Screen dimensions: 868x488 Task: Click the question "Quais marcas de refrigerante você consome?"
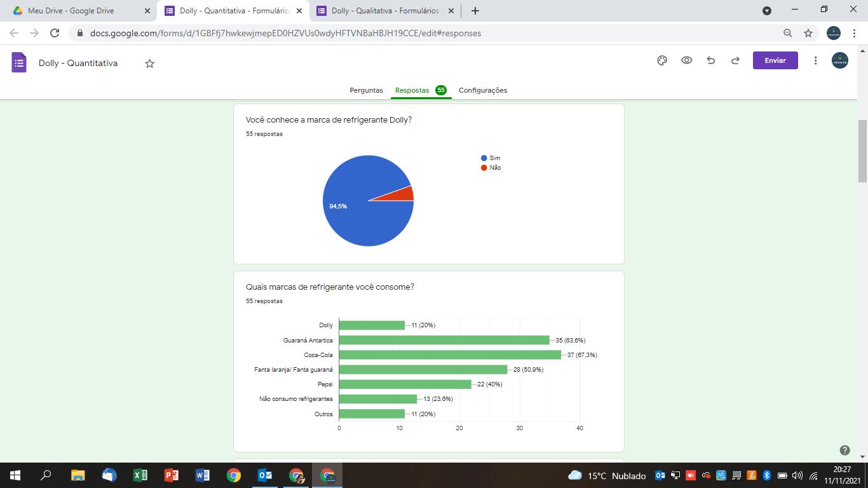click(x=330, y=287)
